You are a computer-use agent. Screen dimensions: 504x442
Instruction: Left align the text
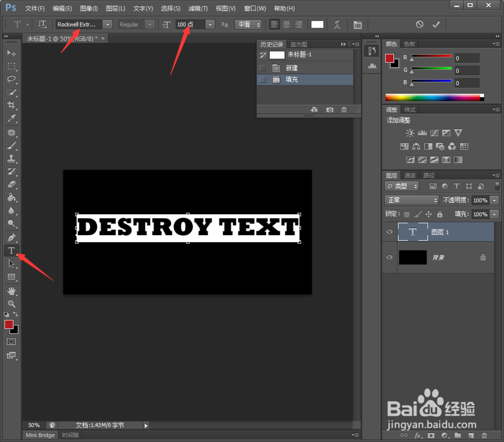point(274,24)
